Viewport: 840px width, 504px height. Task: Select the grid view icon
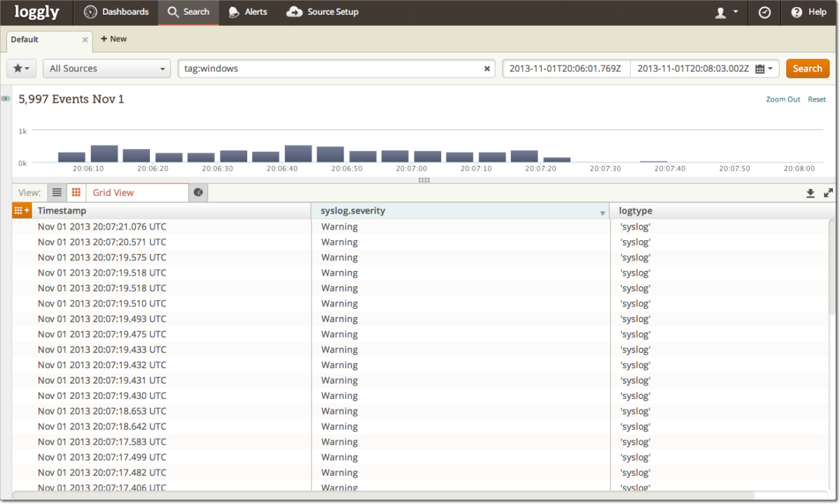pyautogui.click(x=76, y=192)
